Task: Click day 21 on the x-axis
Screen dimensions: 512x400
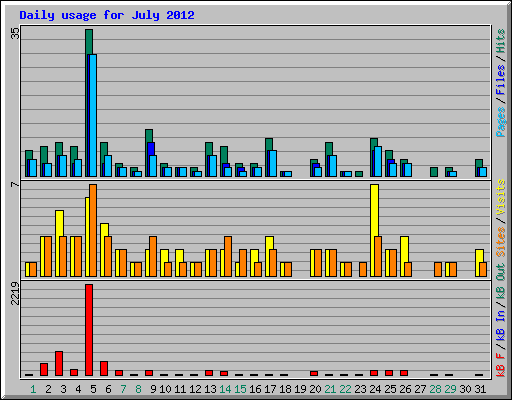Action: pos(330,389)
